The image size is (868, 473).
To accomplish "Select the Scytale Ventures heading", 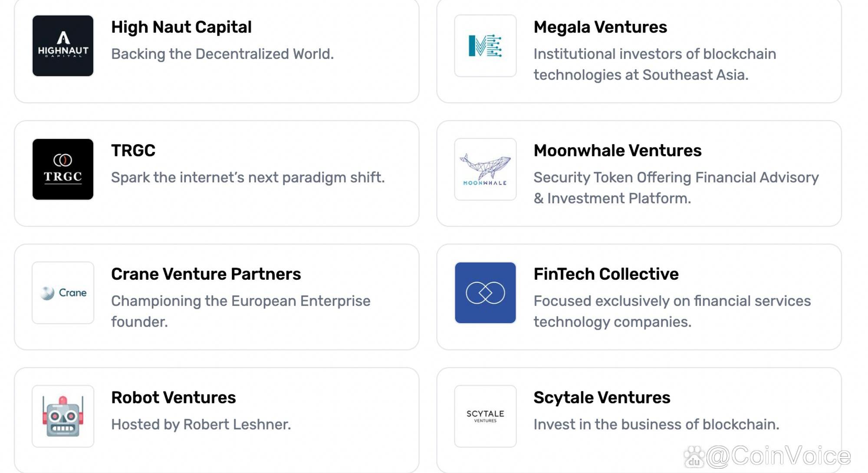I will [602, 397].
